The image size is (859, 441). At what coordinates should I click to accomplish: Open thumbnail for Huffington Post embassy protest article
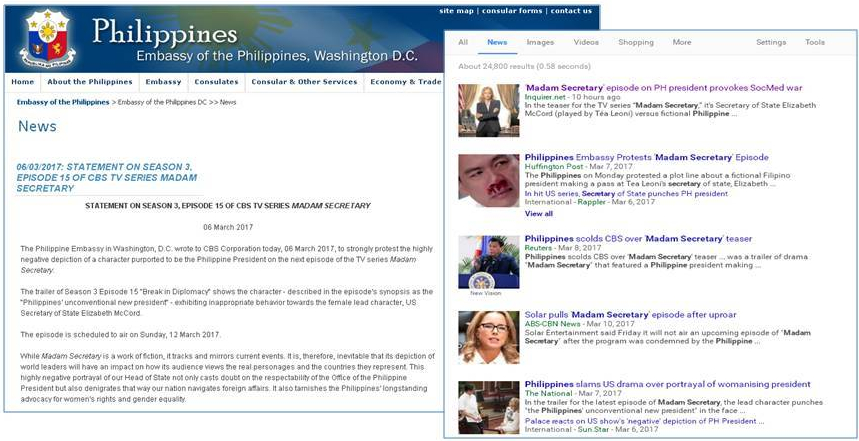coord(488,180)
